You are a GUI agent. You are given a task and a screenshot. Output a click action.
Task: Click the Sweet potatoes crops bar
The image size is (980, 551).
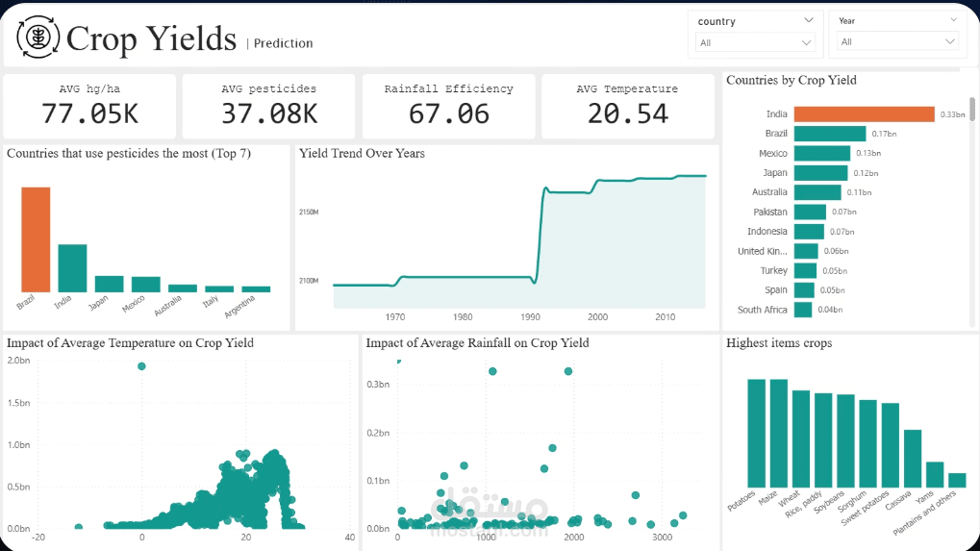(x=890, y=445)
